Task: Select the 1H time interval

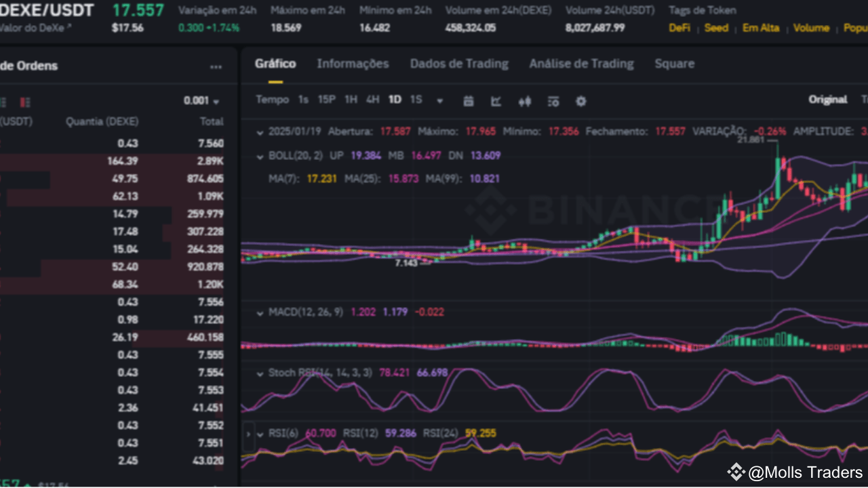Action: pos(351,100)
